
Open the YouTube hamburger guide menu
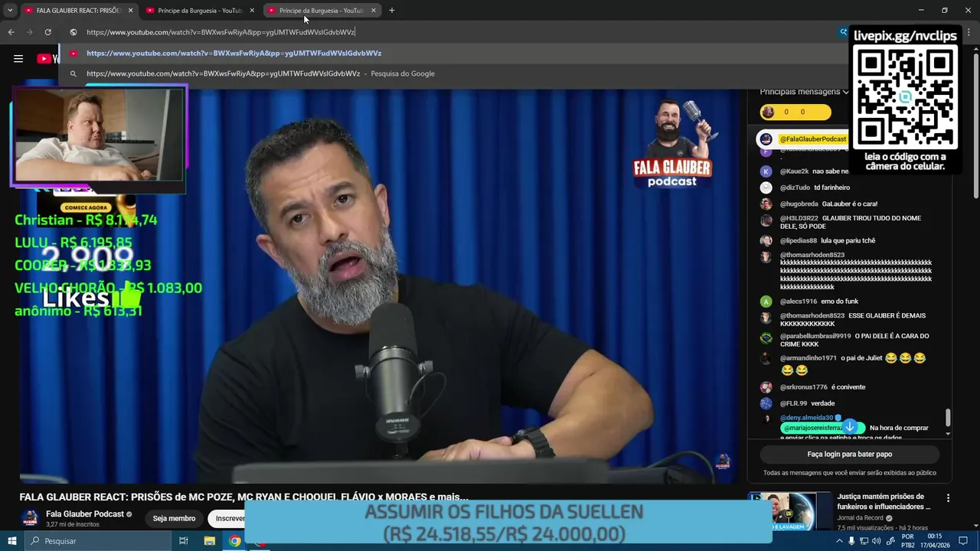tap(18, 59)
